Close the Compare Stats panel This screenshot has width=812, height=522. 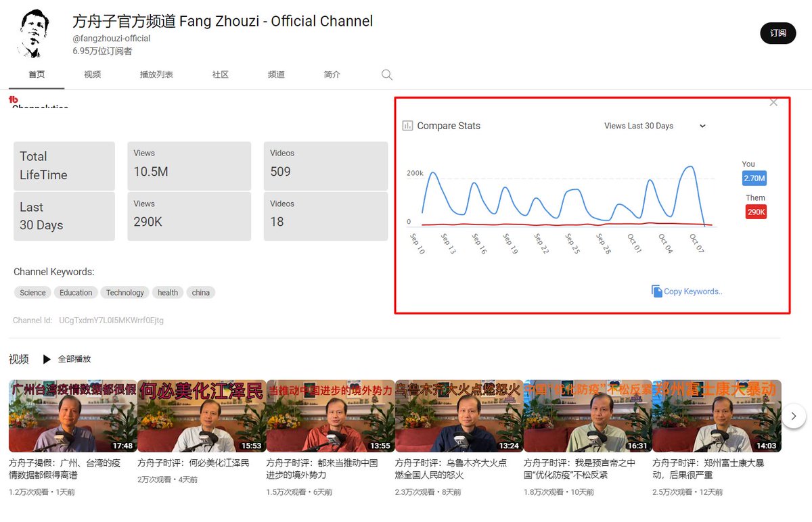773,103
